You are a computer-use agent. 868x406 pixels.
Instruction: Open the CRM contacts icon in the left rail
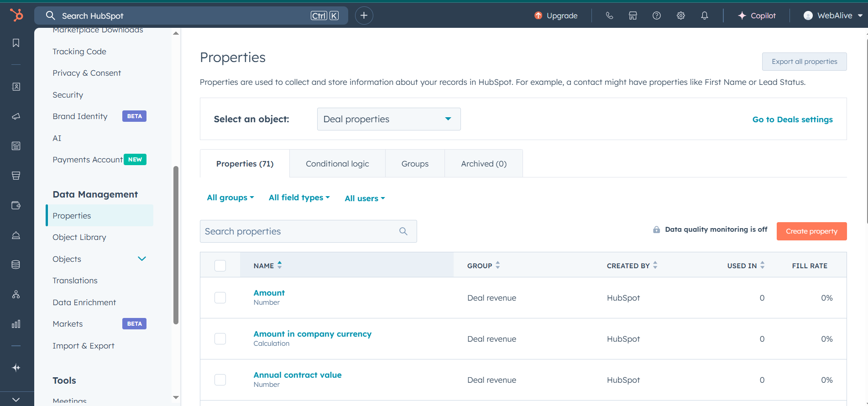(x=16, y=87)
